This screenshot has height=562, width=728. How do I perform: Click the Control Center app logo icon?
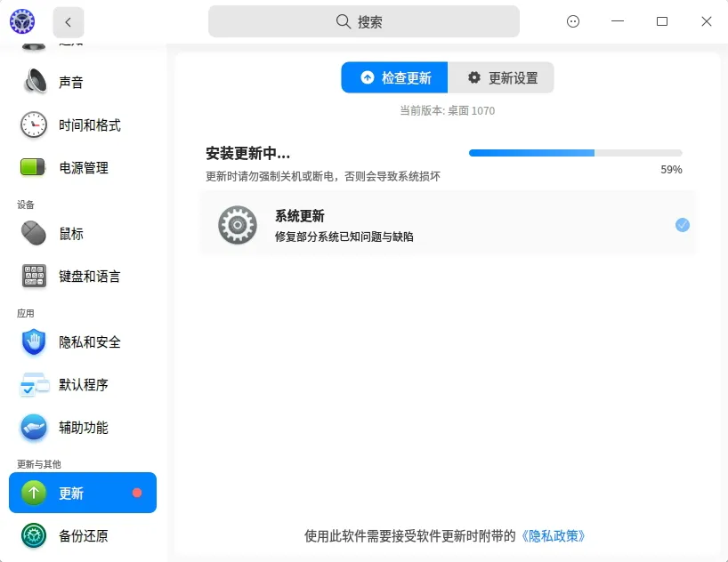[x=22, y=21]
